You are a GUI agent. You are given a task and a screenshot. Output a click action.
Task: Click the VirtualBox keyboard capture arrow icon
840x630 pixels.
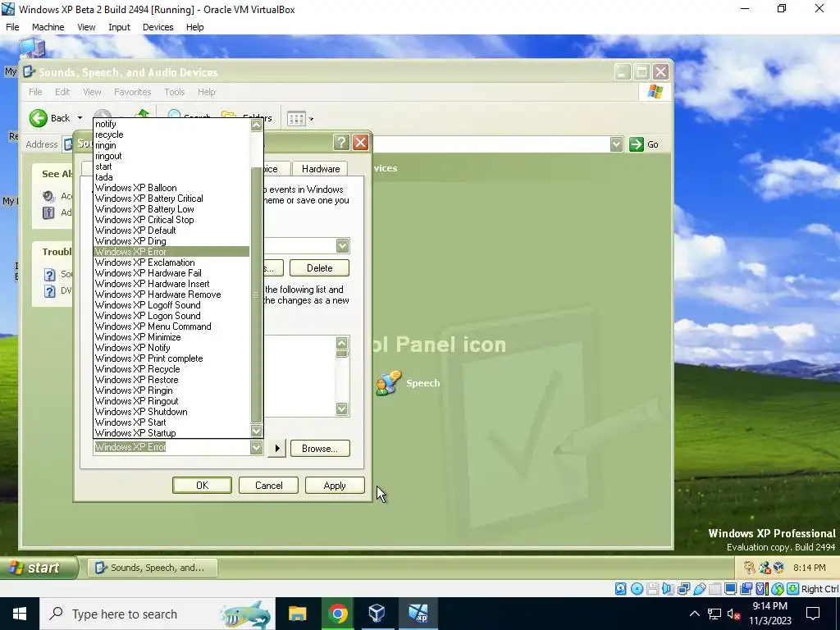[x=793, y=589]
